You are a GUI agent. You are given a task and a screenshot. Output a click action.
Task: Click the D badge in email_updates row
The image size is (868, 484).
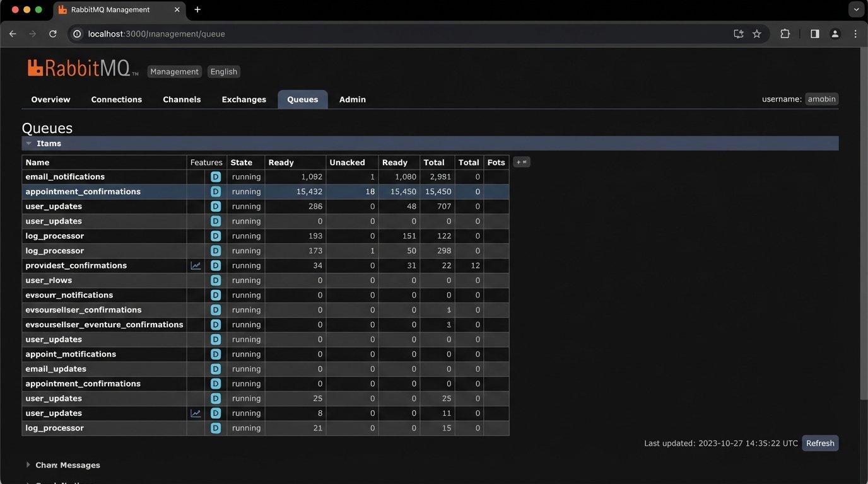click(216, 369)
